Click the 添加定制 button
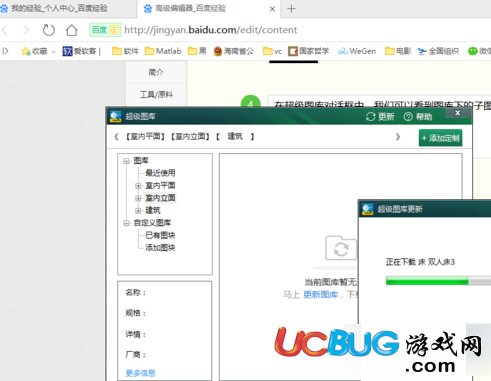Screen dimensions: 491x381 click(440, 138)
